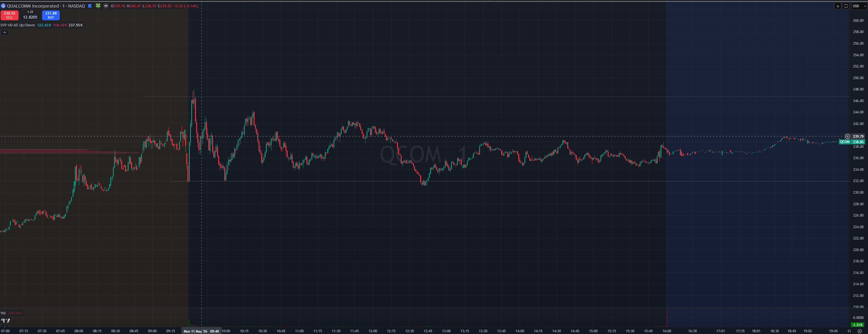Image resolution: width=868 pixels, height=334 pixels.
Task: Click the 239.79 crosshair price label
Action: point(858,136)
